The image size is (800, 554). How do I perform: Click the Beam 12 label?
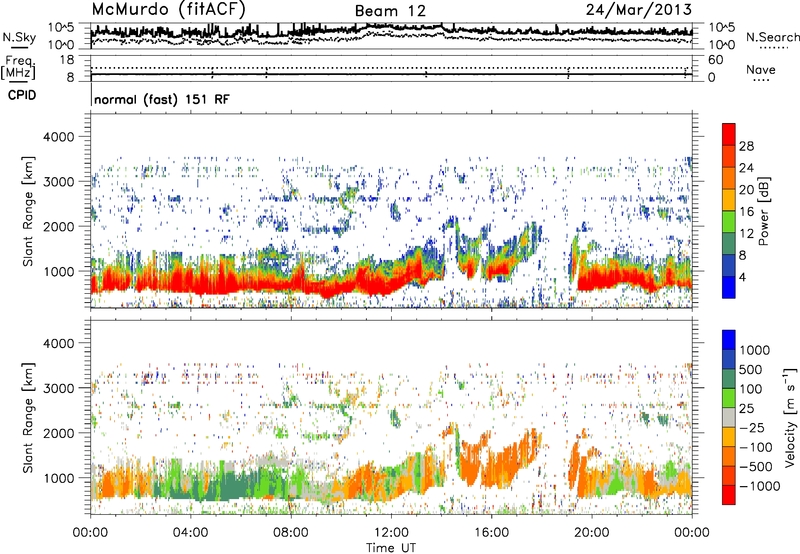[x=390, y=11]
